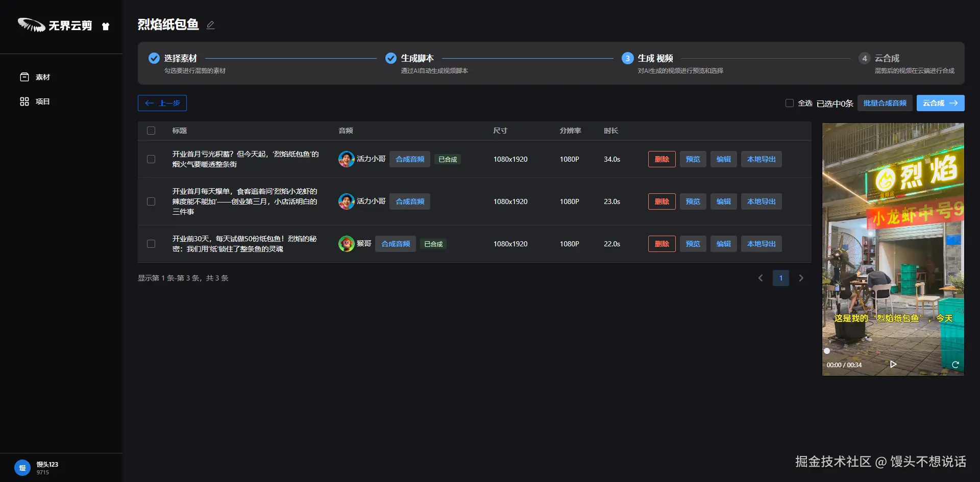Click the 已合成 tag in the 猴哥 row

point(433,244)
